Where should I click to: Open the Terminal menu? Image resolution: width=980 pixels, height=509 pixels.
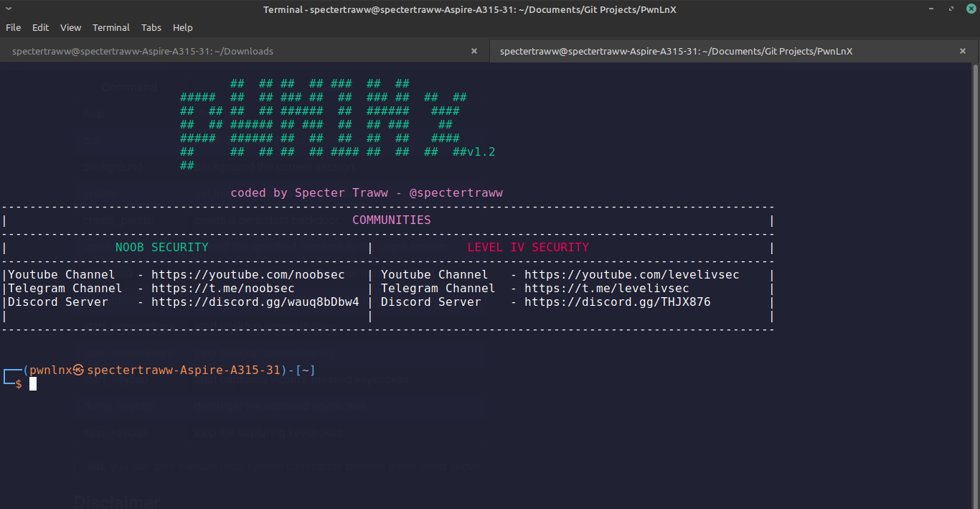click(111, 27)
